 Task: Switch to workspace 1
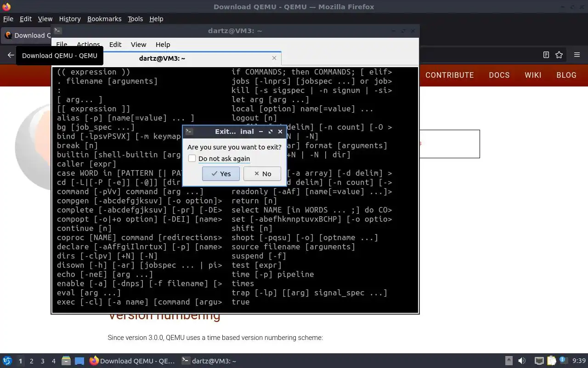pos(20,361)
